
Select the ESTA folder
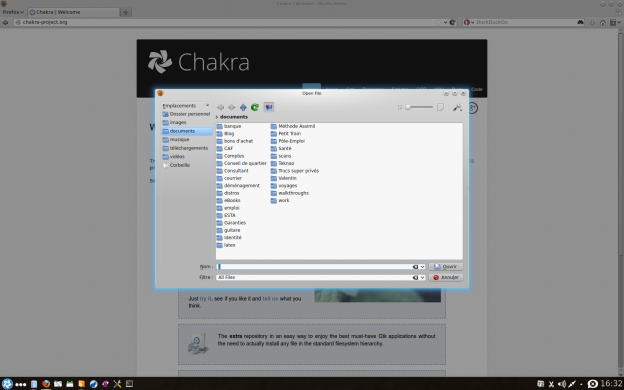point(226,215)
